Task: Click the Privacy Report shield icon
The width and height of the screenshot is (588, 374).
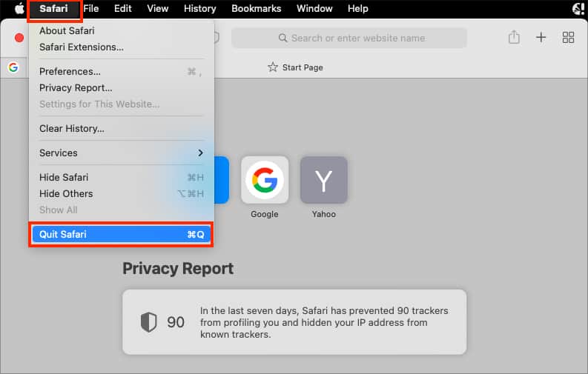Action: pos(148,322)
